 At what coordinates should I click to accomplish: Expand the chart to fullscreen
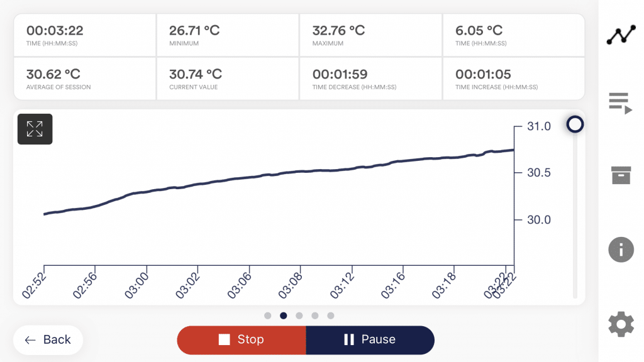point(35,129)
